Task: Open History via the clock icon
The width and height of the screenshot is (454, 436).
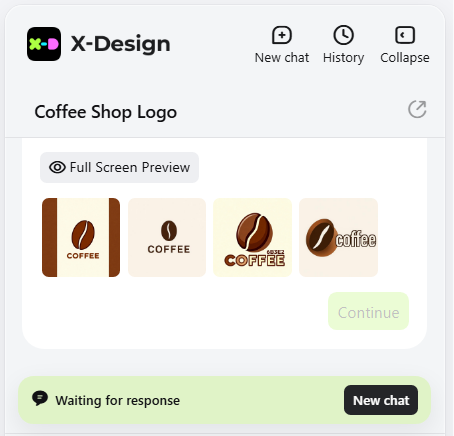Action: 343,35
